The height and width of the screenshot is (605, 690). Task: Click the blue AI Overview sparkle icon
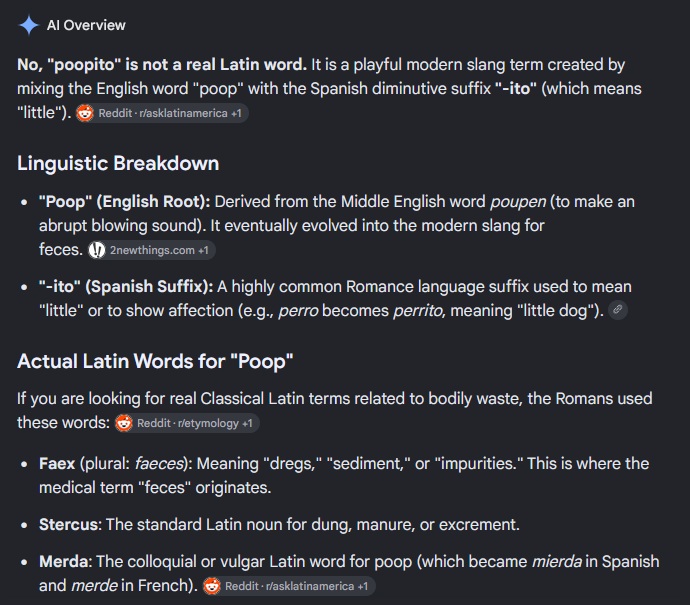click(x=29, y=25)
